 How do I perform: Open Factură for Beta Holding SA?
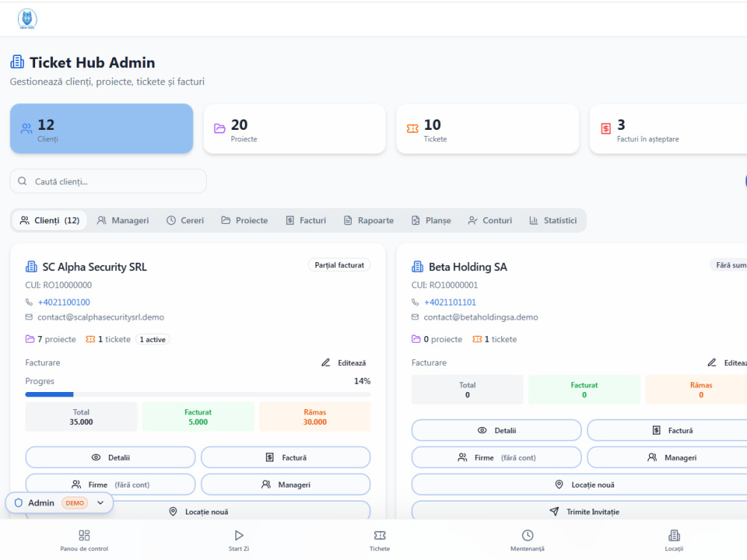pyautogui.click(x=667, y=430)
